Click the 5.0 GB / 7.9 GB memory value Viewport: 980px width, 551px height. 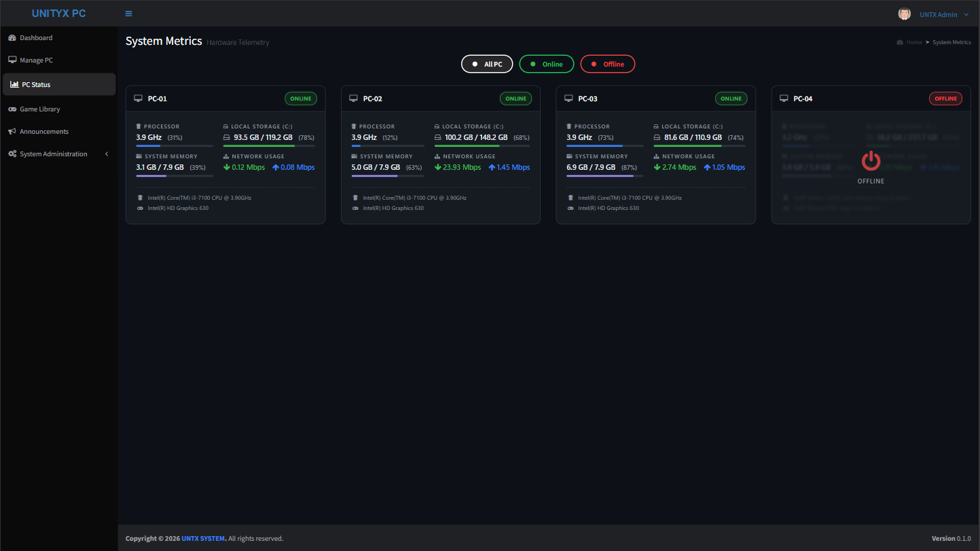pyautogui.click(x=376, y=167)
